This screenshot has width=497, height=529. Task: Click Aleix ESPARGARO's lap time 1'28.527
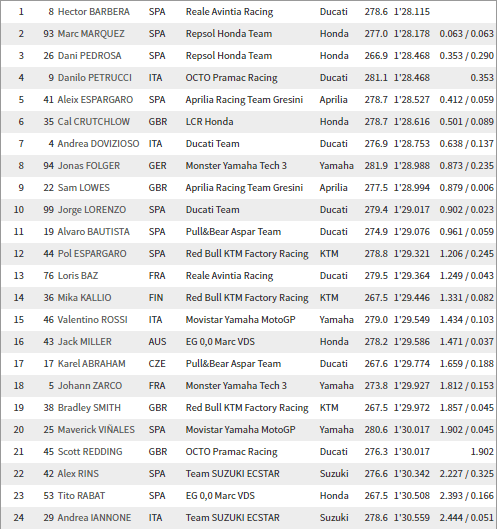point(412,100)
